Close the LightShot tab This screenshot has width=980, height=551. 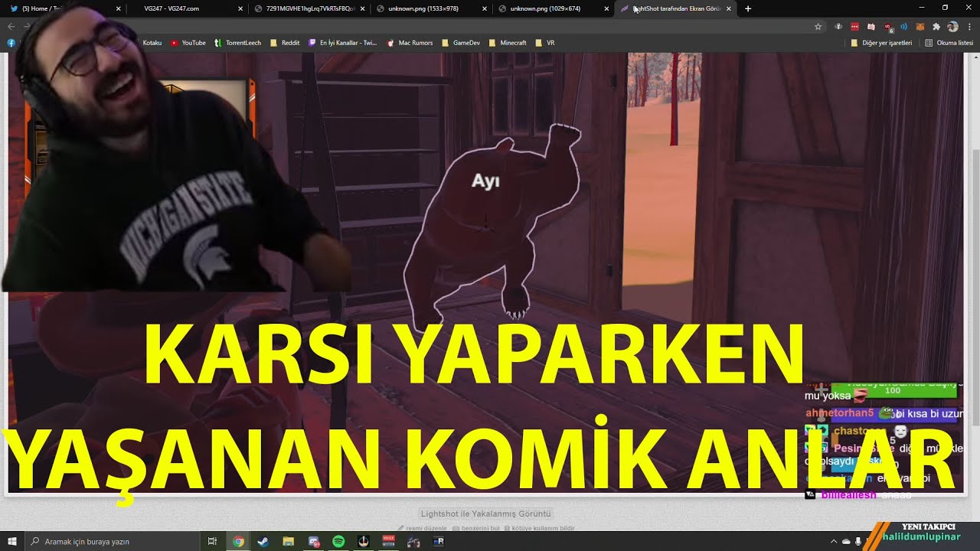(729, 8)
